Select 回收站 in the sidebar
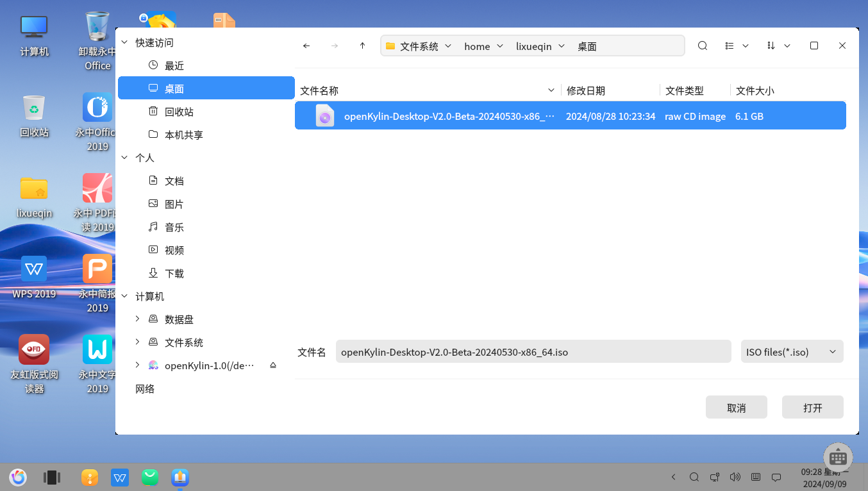The width and height of the screenshot is (868, 491). (x=206, y=112)
